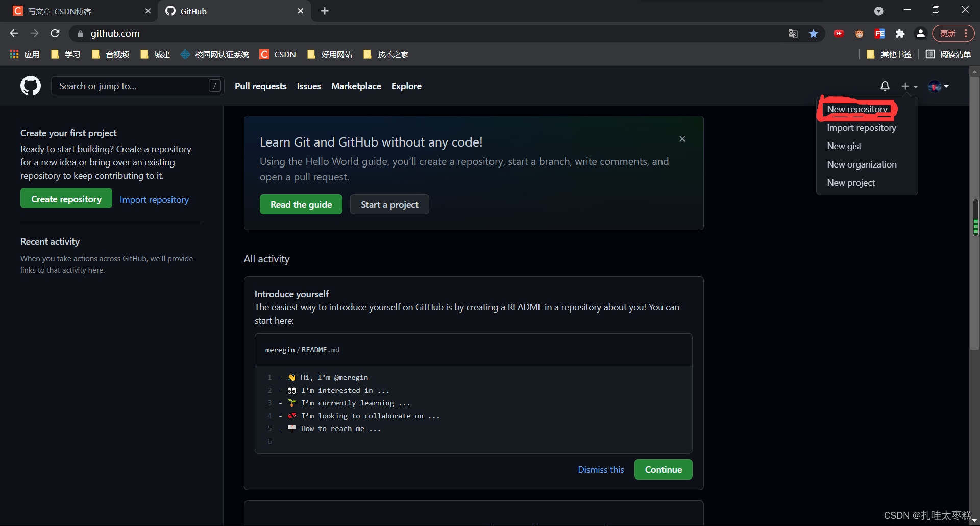Open the extensions puzzle icon
The height and width of the screenshot is (526, 980).
tap(900, 33)
